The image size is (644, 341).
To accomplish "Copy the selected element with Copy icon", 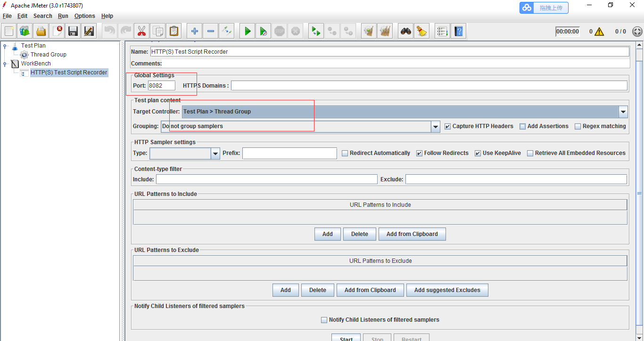I will [x=158, y=31].
